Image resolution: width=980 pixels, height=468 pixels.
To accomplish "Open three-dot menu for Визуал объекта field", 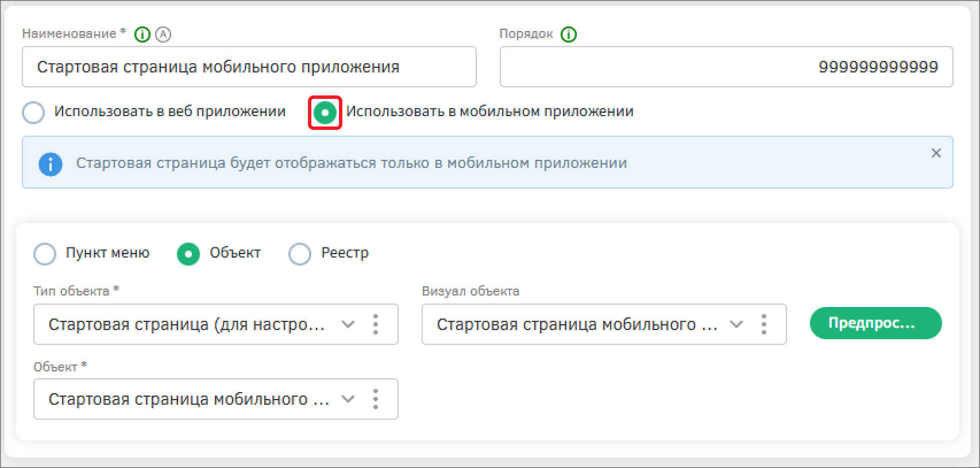I will pyautogui.click(x=763, y=324).
